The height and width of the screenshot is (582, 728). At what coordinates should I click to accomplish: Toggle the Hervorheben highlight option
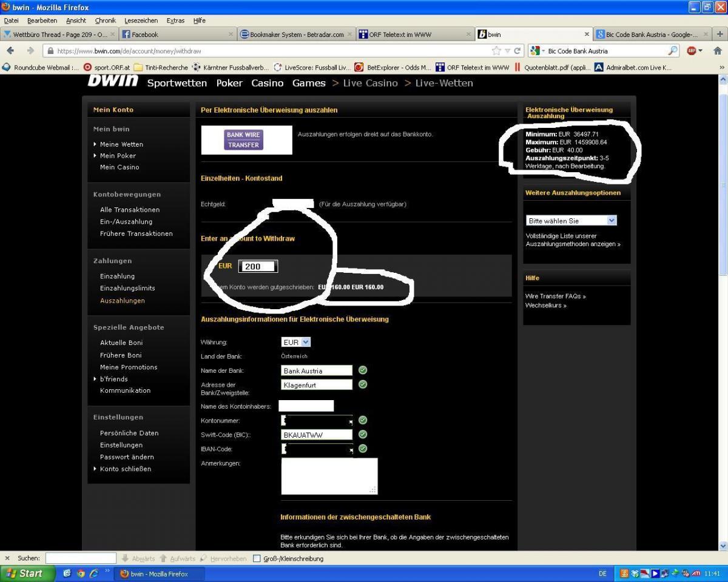click(x=223, y=558)
